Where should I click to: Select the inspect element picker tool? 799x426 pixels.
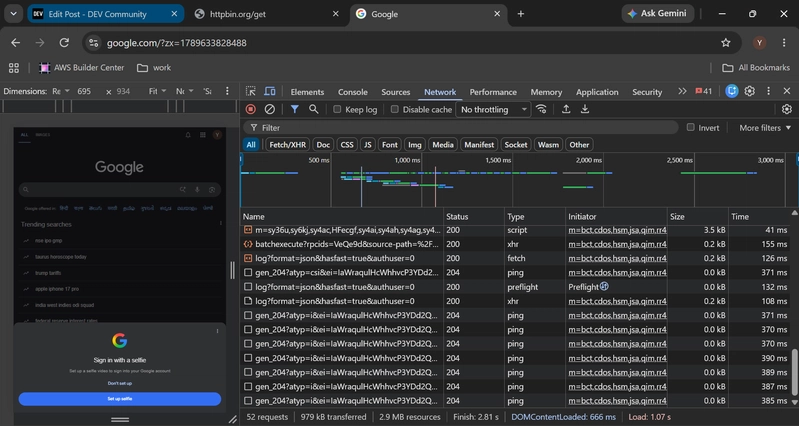tap(251, 91)
